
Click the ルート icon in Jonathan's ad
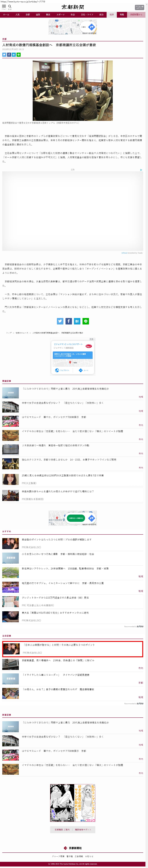pos(81,370)
